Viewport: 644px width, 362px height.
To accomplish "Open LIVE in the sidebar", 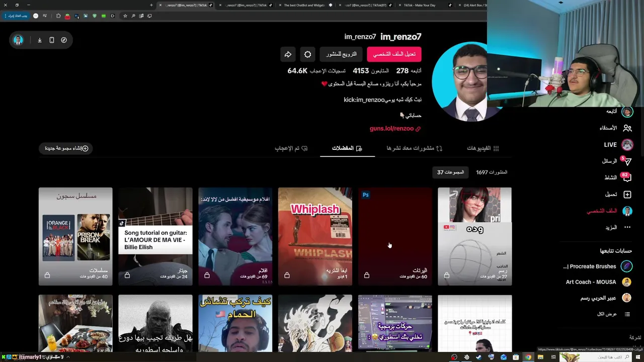I will [618, 145].
